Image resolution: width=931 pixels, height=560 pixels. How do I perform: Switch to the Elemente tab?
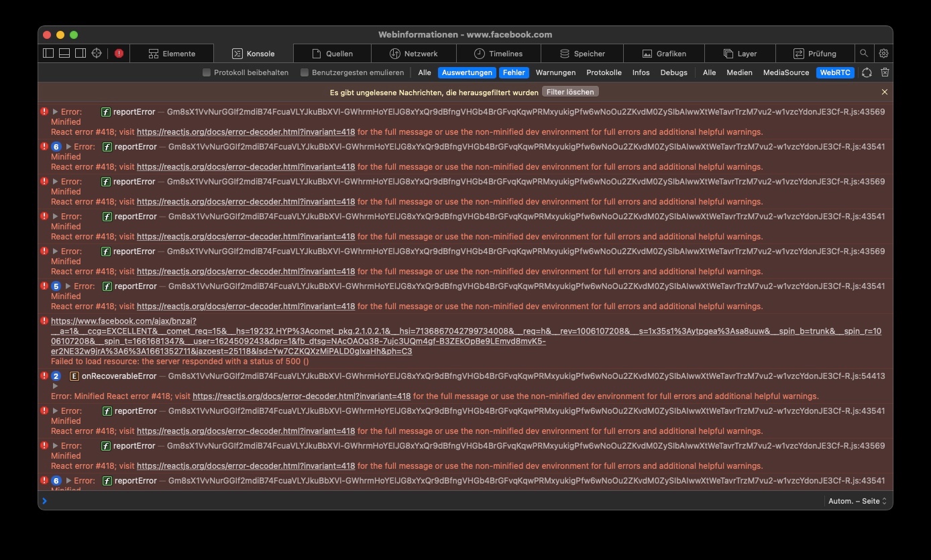point(172,54)
